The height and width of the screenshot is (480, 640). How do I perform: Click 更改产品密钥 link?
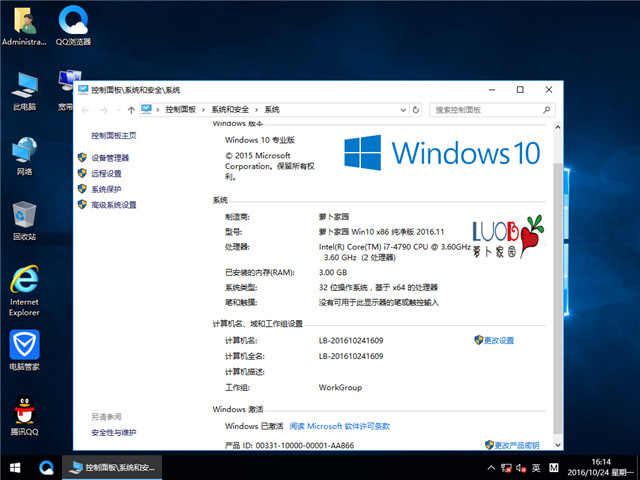[x=517, y=445]
